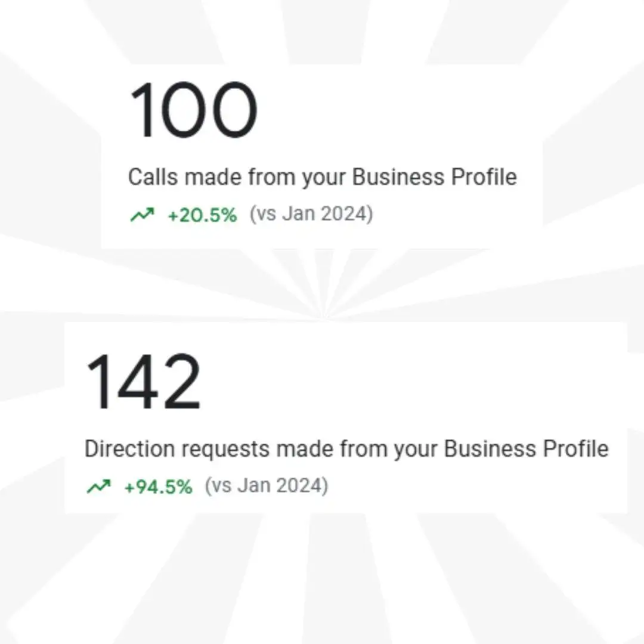Click the green trending-up arrow beside +94.5%

point(98,487)
